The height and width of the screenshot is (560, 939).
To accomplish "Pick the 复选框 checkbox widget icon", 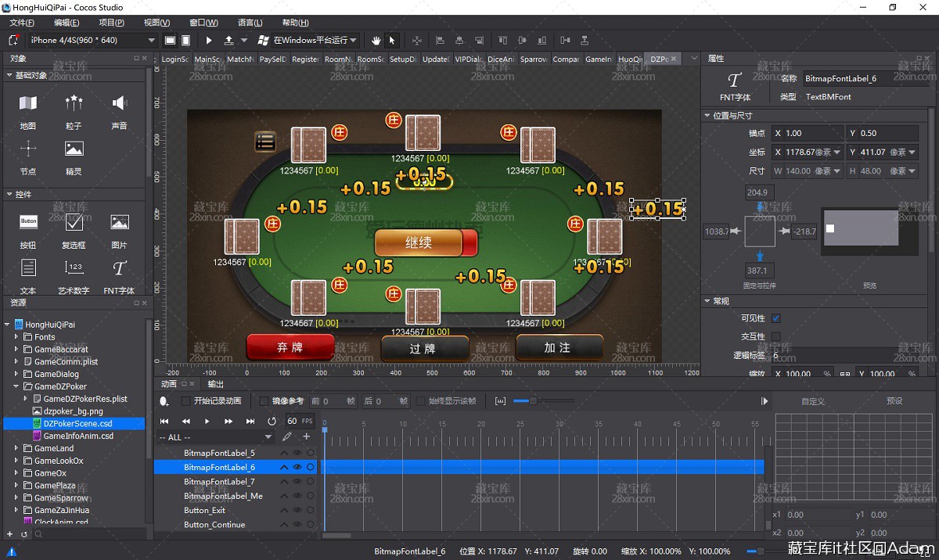I will [x=74, y=222].
